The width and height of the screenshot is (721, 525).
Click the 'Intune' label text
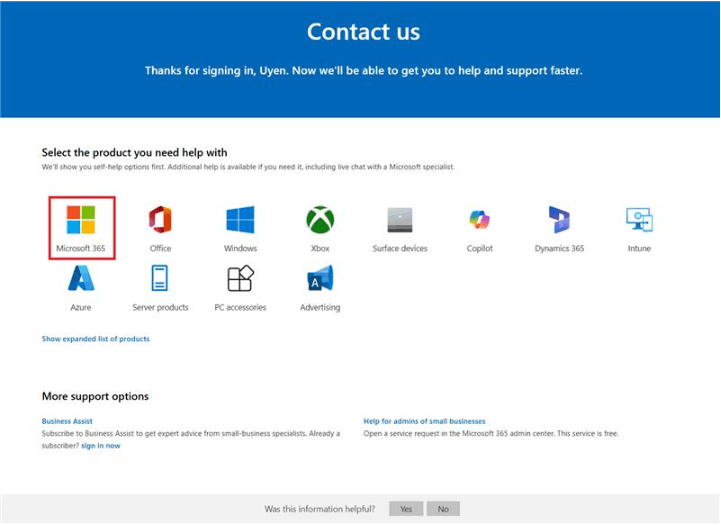coord(639,248)
